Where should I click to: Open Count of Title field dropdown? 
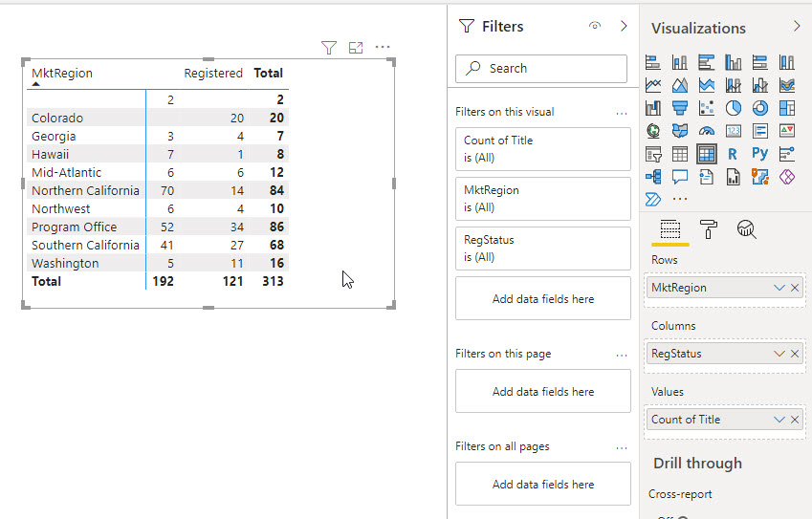point(779,420)
